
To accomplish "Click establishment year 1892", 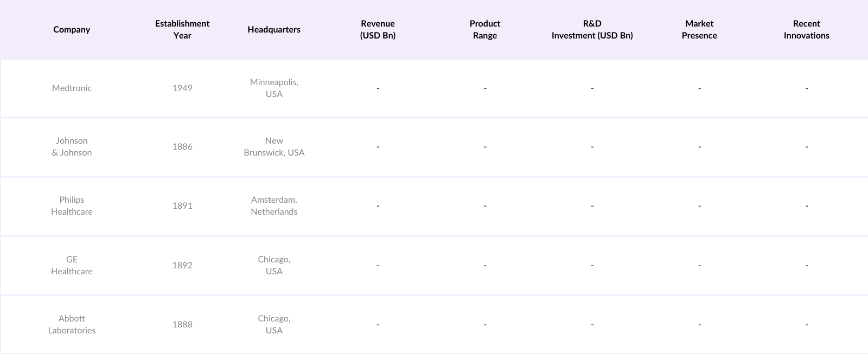I will [182, 265].
